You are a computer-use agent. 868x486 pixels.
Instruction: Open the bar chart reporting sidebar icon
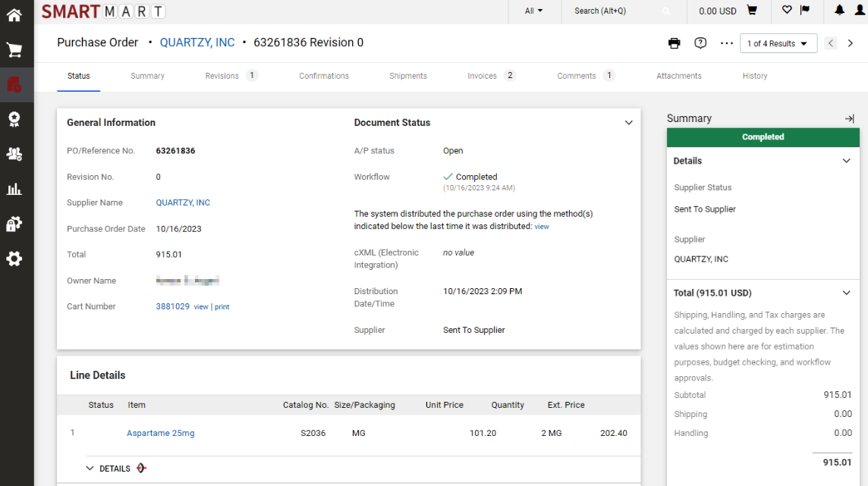pyautogui.click(x=14, y=189)
